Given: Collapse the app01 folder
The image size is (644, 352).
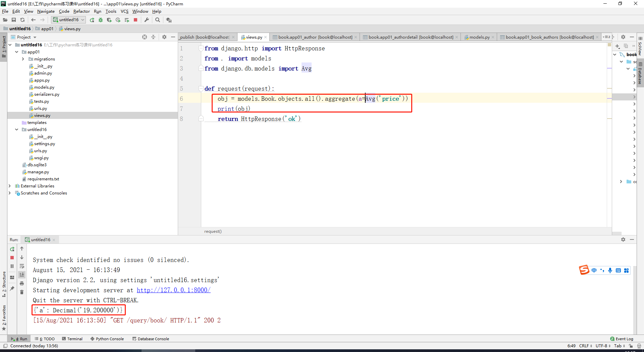Looking at the screenshot, I should (16, 52).
